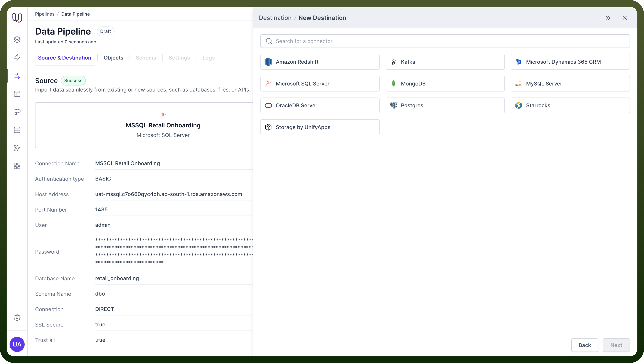Click the Microsoft SQL Server connector icon
The height and width of the screenshot is (363, 644).
[x=268, y=83]
